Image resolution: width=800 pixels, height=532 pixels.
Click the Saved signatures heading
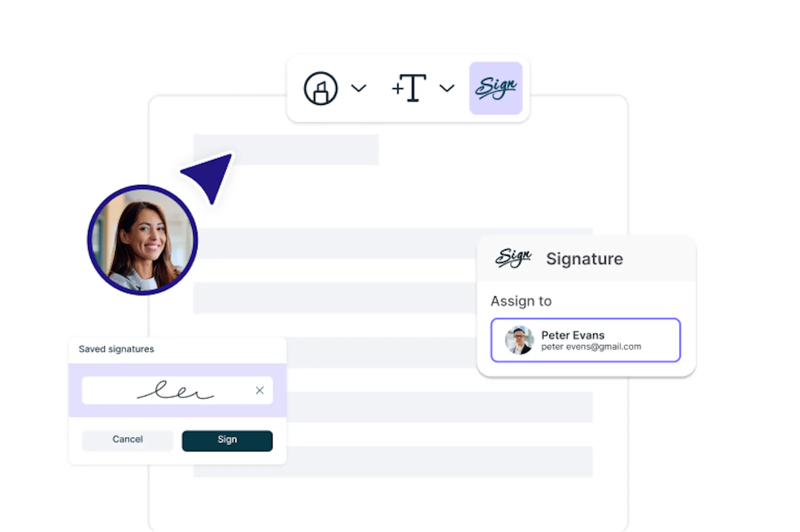[116, 349]
